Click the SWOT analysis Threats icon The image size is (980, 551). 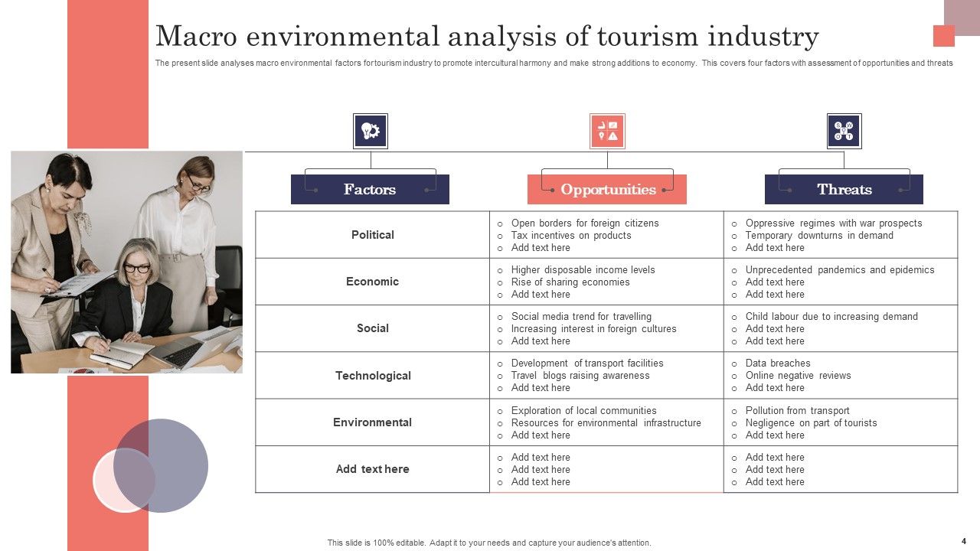pos(844,130)
